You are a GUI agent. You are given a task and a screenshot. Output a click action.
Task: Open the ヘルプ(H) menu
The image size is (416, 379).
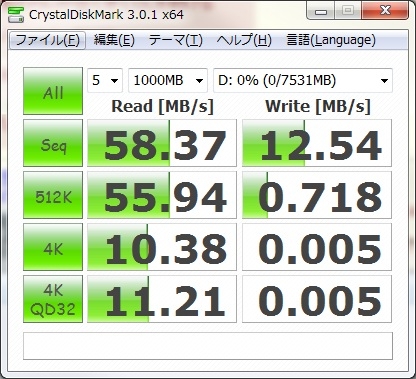click(x=244, y=41)
